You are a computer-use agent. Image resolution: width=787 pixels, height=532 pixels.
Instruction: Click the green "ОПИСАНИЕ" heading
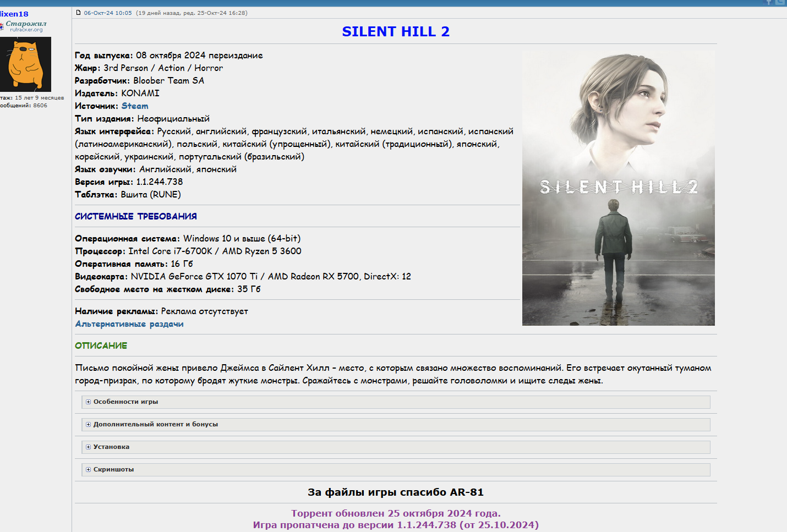point(101,346)
